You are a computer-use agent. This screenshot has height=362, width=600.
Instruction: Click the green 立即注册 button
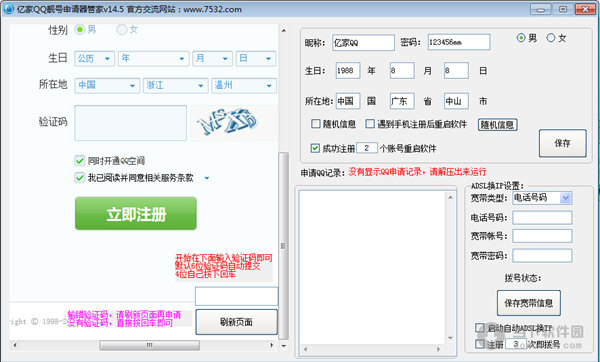point(136,214)
